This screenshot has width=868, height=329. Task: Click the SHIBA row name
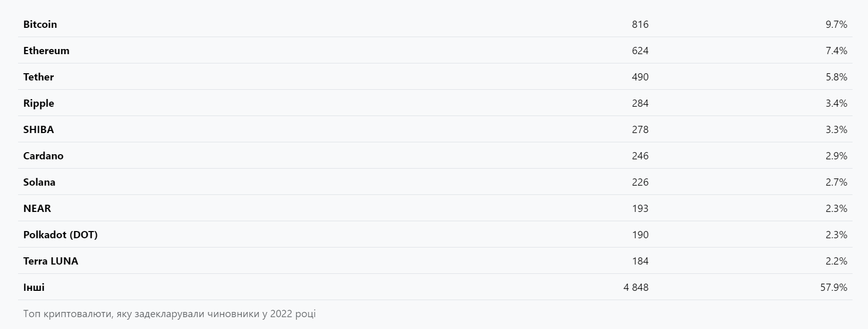pos(39,129)
